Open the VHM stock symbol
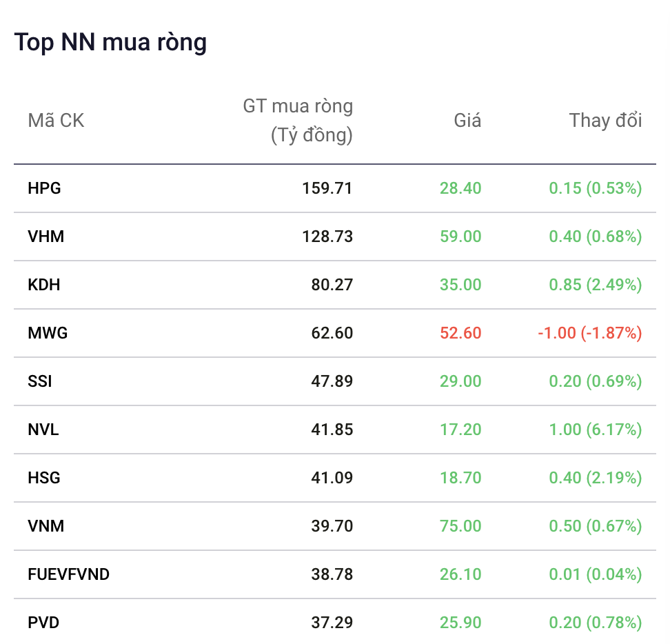This screenshot has height=644, width=670. [45, 237]
